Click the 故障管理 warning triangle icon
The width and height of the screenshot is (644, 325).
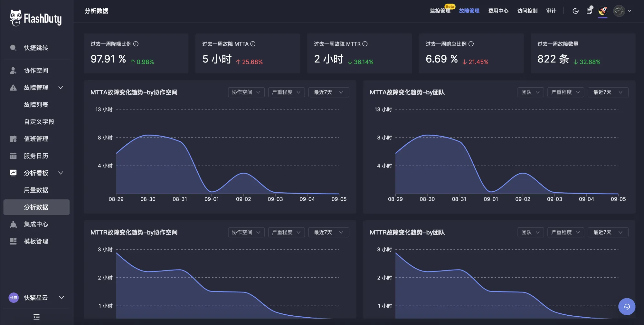point(13,88)
